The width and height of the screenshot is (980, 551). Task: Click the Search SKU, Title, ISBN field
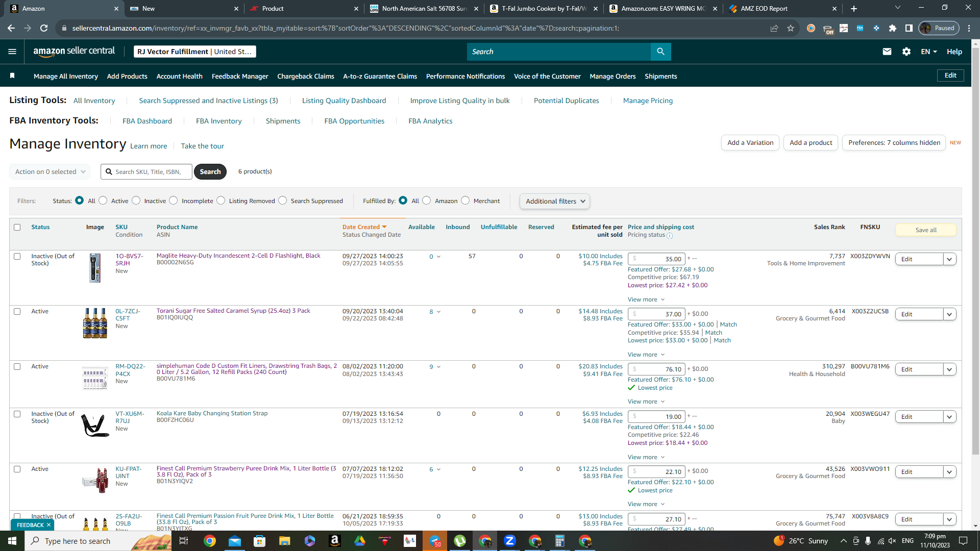click(x=146, y=171)
